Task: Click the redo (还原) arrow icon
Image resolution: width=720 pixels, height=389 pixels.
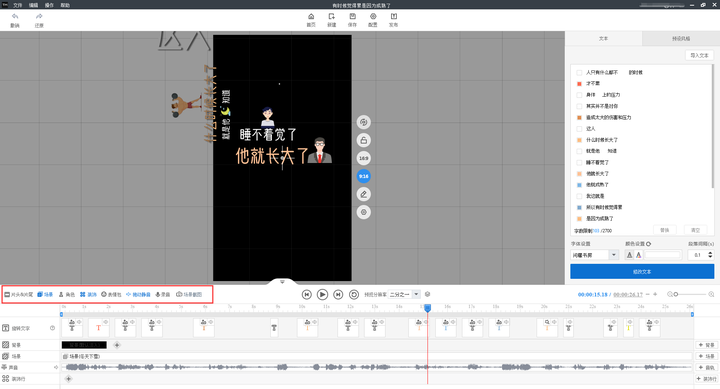Action: pyautogui.click(x=39, y=17)
